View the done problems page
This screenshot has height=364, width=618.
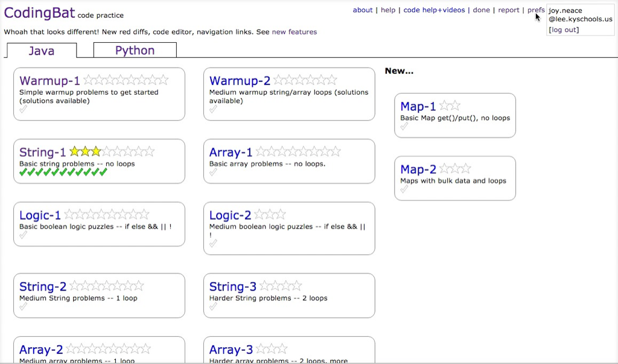tap(481, 10)
